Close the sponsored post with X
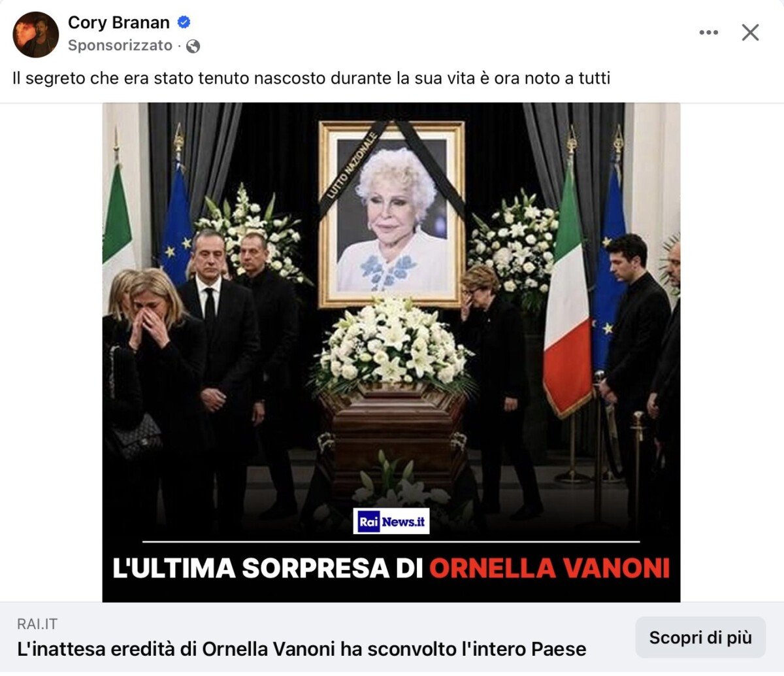This screenshot has height=676, width=784. coord(750,33)
